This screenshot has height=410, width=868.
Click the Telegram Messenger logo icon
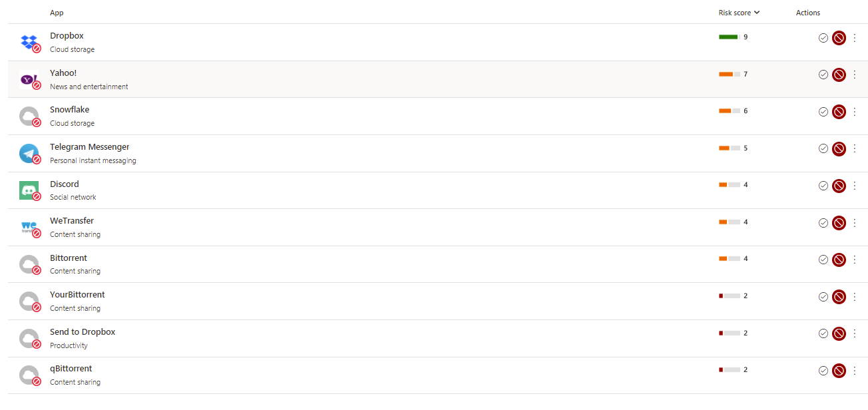(29, 153)
